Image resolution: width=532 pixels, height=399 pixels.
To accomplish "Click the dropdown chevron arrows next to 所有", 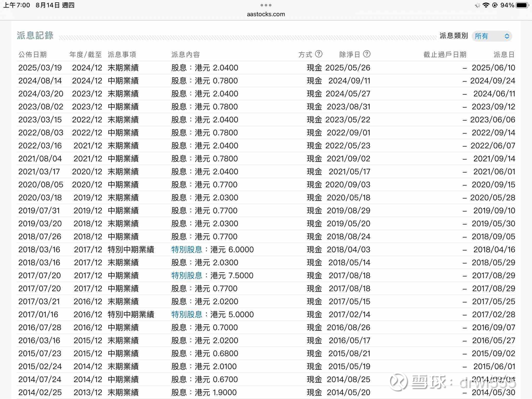I will tap(507, 36).
